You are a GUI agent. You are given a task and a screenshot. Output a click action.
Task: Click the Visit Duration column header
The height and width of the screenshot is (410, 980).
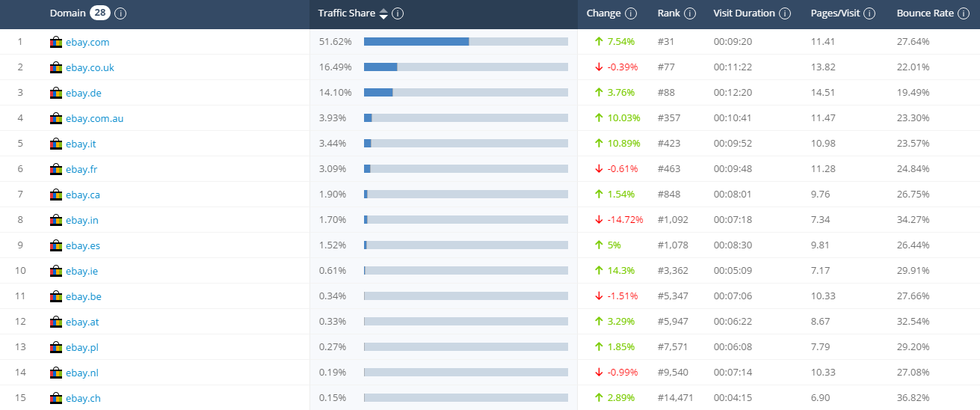(x=743, y=13)
